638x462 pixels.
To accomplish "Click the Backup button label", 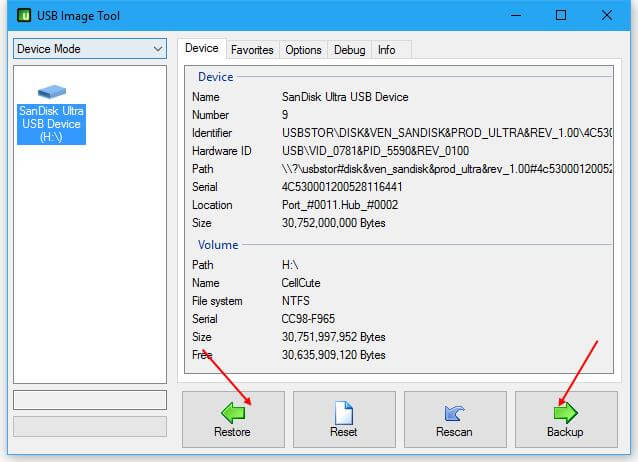I will 565,432.
